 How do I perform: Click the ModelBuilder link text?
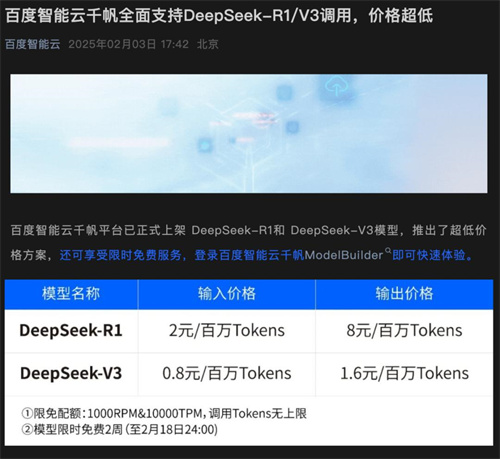coord(344,255)
